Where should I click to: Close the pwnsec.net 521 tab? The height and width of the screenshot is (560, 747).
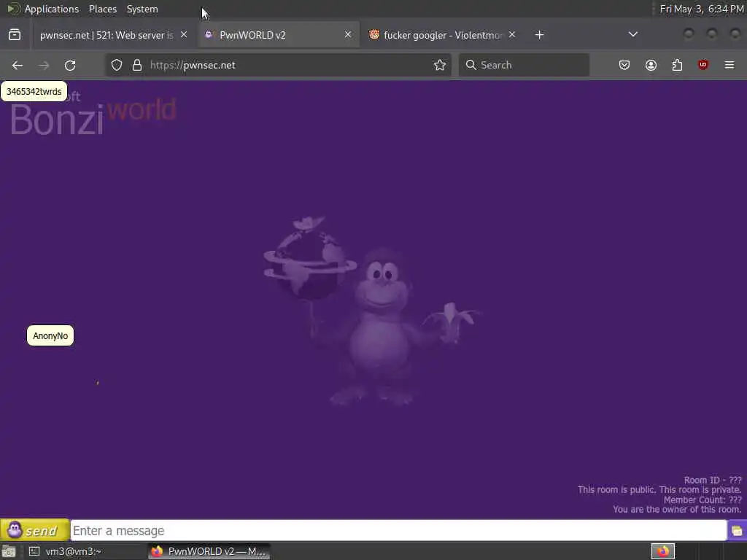coord(184,35)
